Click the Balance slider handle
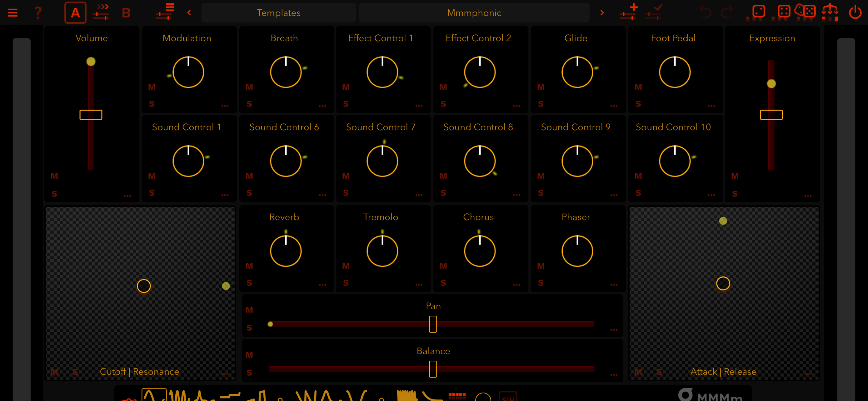868x401 pixels. (x=433, y=369)
